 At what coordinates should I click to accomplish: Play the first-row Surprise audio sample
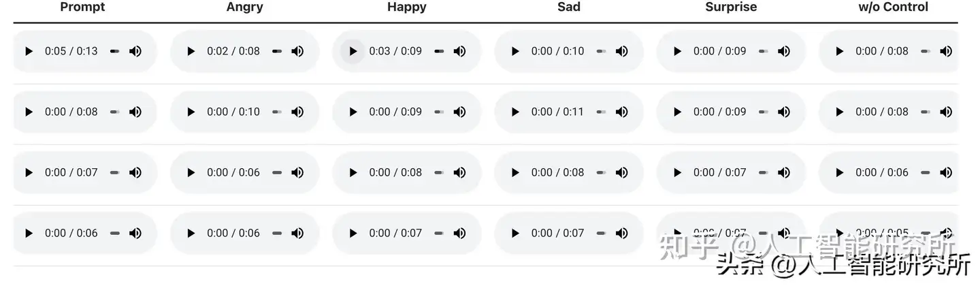[x=677, y=51]
